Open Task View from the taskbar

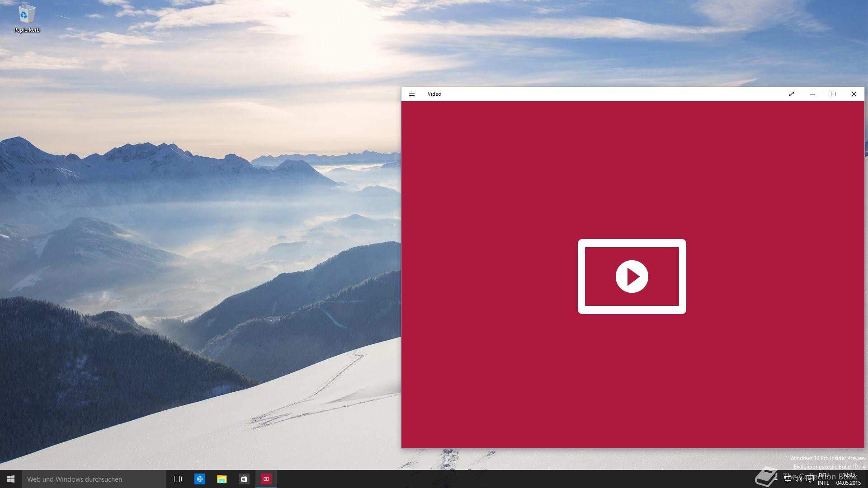tap(177, 479)
